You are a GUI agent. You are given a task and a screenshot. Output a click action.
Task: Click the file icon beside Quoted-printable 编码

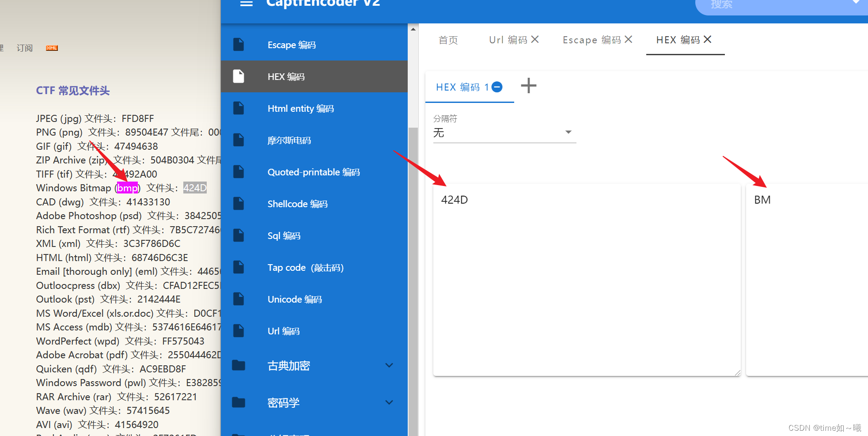(239, 172)
